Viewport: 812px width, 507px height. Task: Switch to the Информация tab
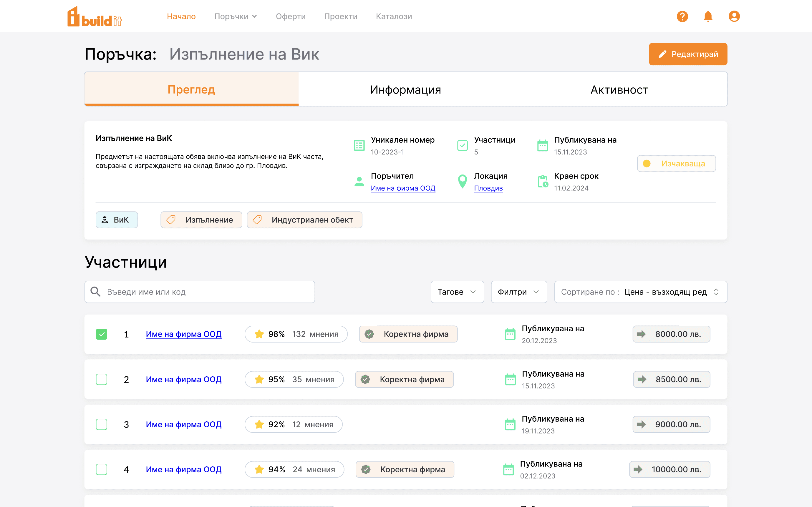[x=405, y=89]
